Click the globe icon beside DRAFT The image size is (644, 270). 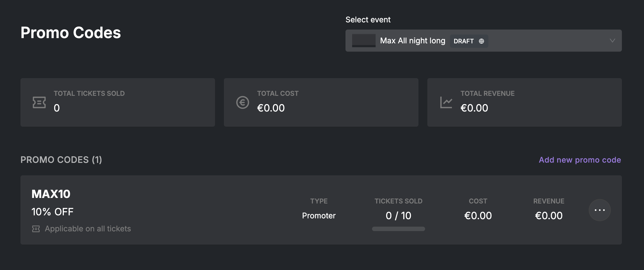point(481,41)
